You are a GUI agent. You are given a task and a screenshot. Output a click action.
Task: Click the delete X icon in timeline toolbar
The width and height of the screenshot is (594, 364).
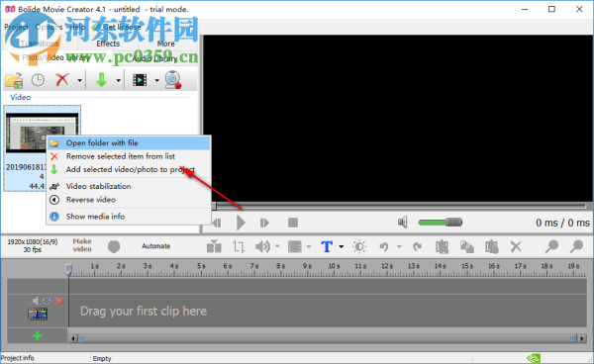pyautogui.click(x=516, y=246)
